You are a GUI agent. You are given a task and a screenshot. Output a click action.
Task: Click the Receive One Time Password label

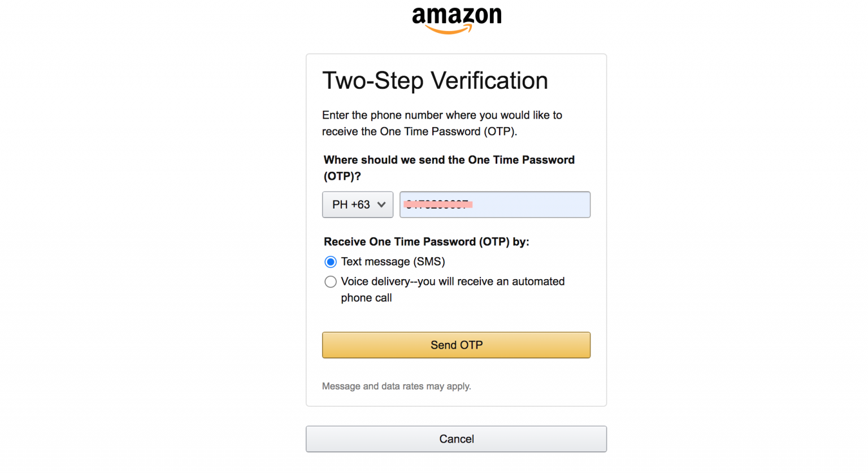click(426, 241)
